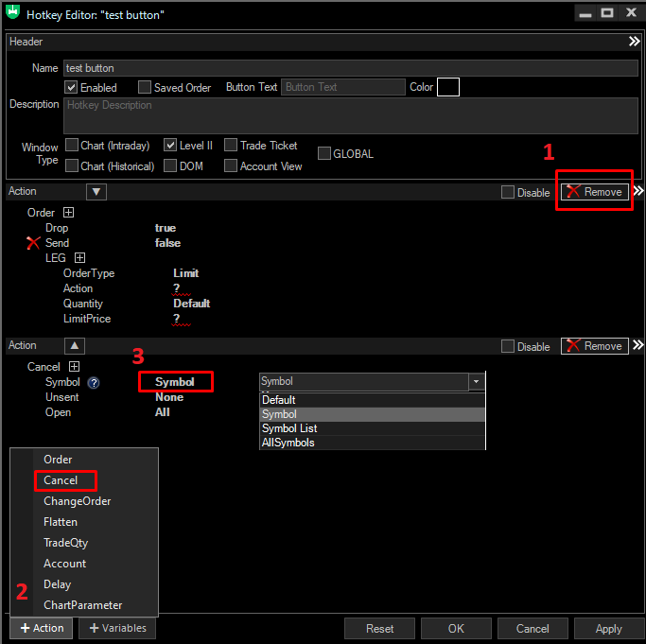Click the Symbol help question mark icon

tap(94, 383)
